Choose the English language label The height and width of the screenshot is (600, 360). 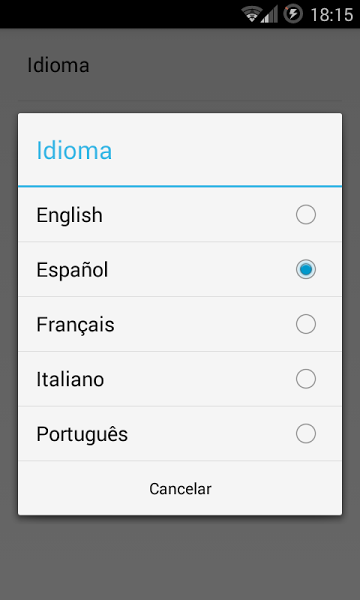[x=69, y=215]
